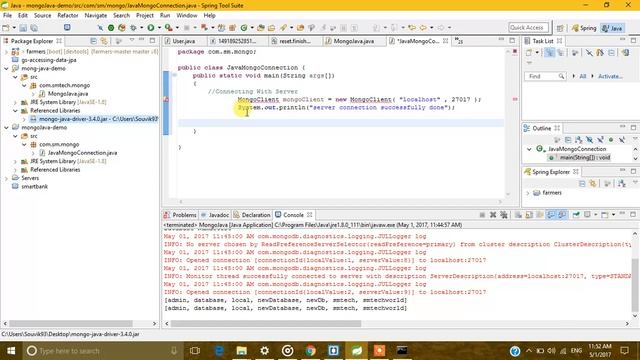Open the File menu

tap(7, 16)
